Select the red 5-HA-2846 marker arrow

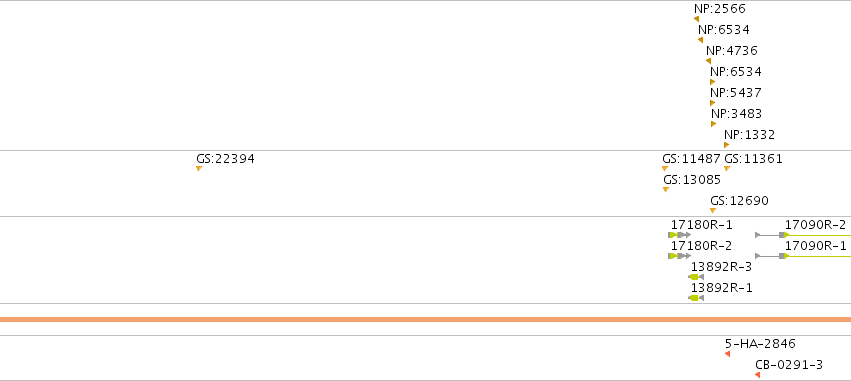click(x=727, y=354)
